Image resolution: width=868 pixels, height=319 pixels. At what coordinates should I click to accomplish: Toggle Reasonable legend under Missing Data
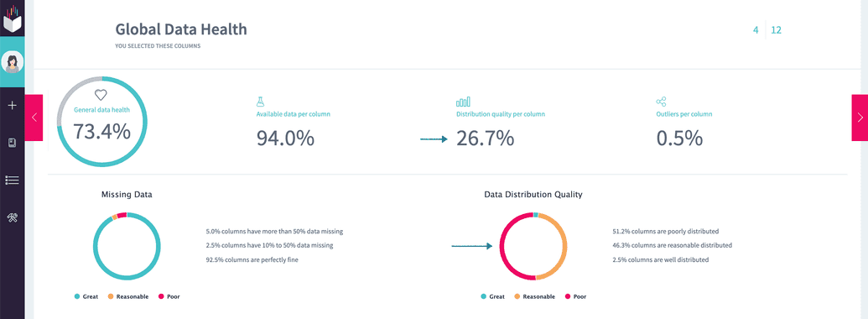[127, 297]
